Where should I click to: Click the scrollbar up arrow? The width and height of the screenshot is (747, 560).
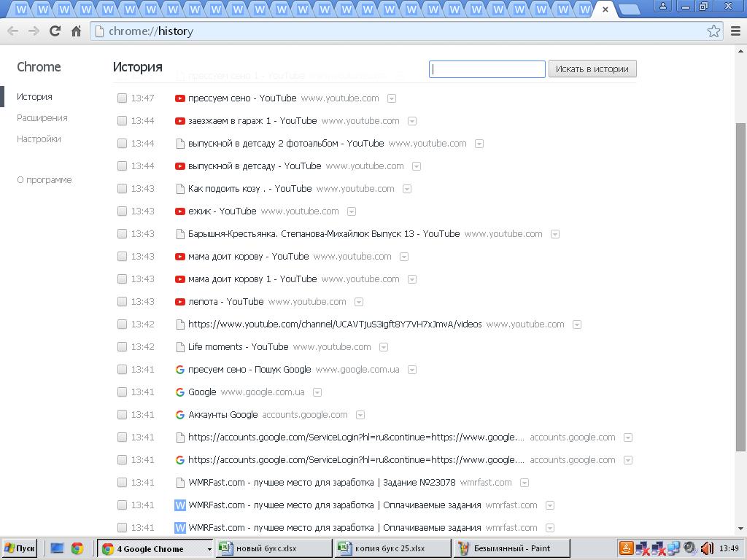740,51
